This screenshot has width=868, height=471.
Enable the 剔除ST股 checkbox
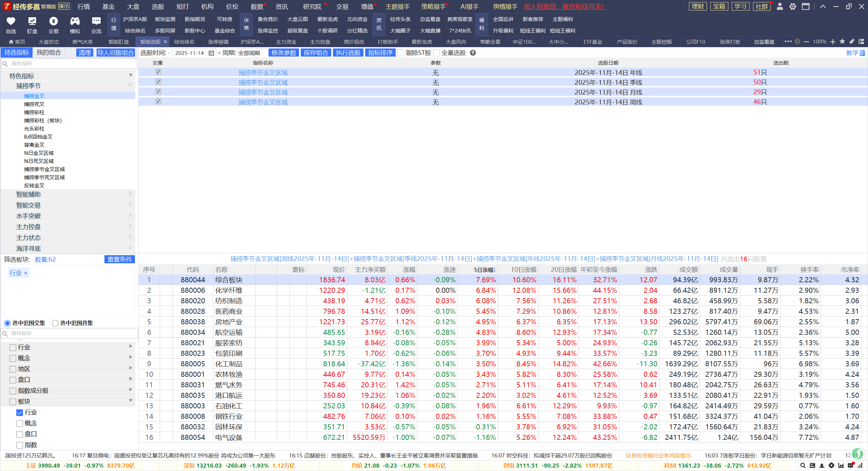coord(401,53)
